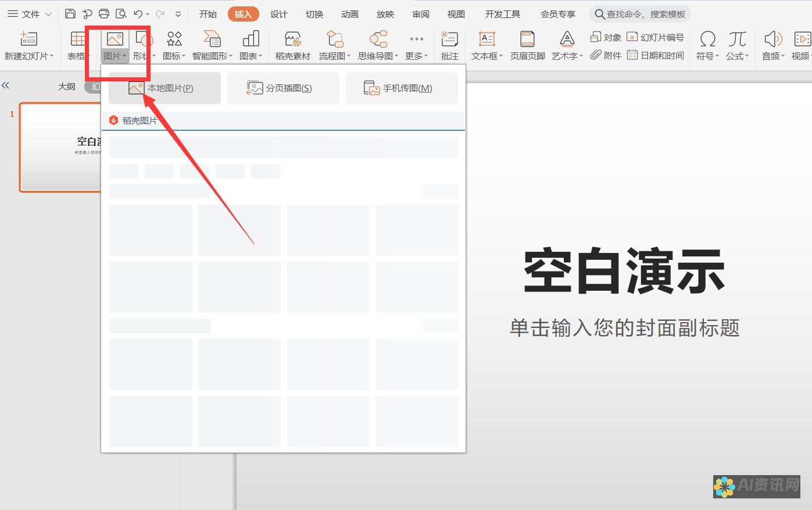This screenshot has height=510, width=812.
Task: Click the 文本框 text box icon
Action: [487, 39]
